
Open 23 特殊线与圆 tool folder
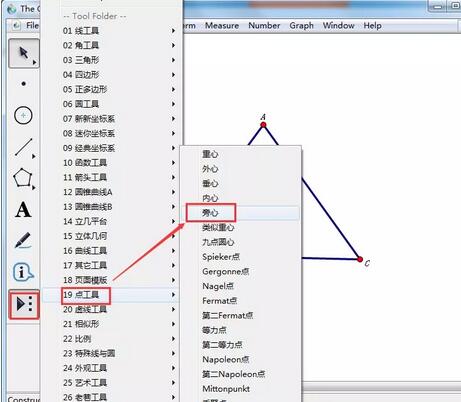coord(112,354)
